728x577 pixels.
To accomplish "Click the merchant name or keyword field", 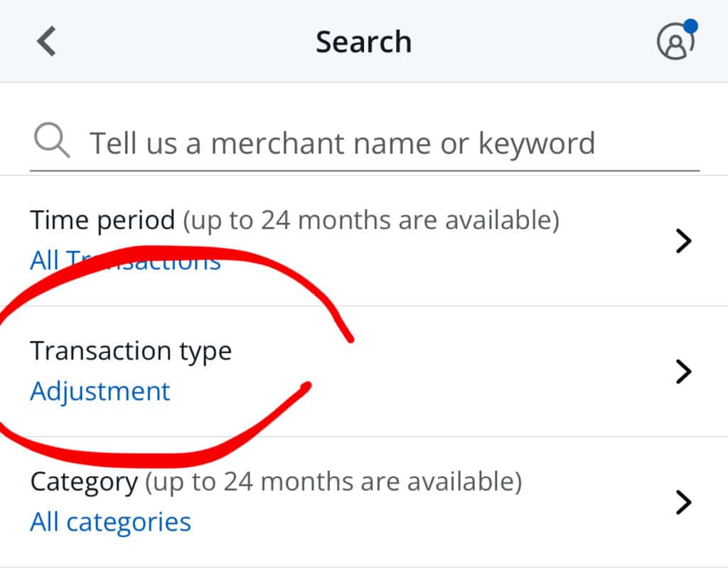I will (x=365, y=143).
